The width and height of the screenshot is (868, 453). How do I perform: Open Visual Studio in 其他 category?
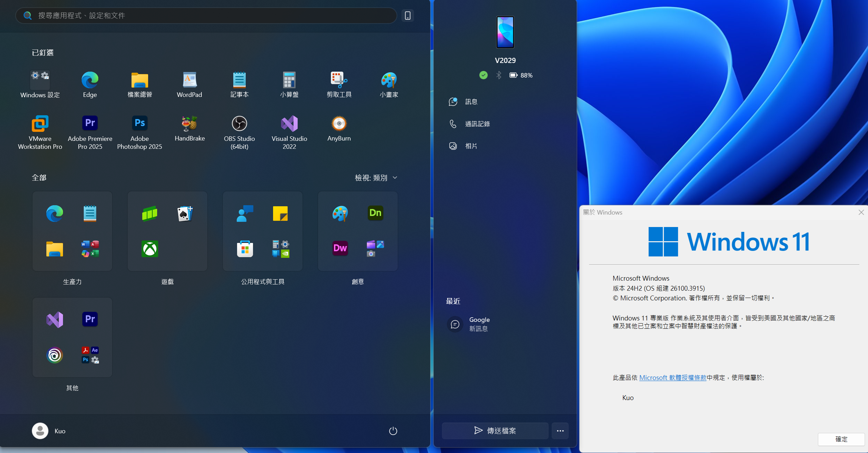[55, 319]
